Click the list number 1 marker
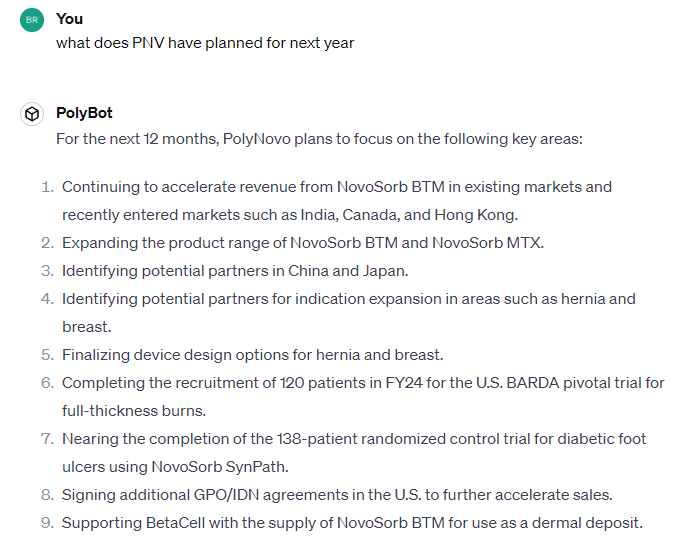 46,187
